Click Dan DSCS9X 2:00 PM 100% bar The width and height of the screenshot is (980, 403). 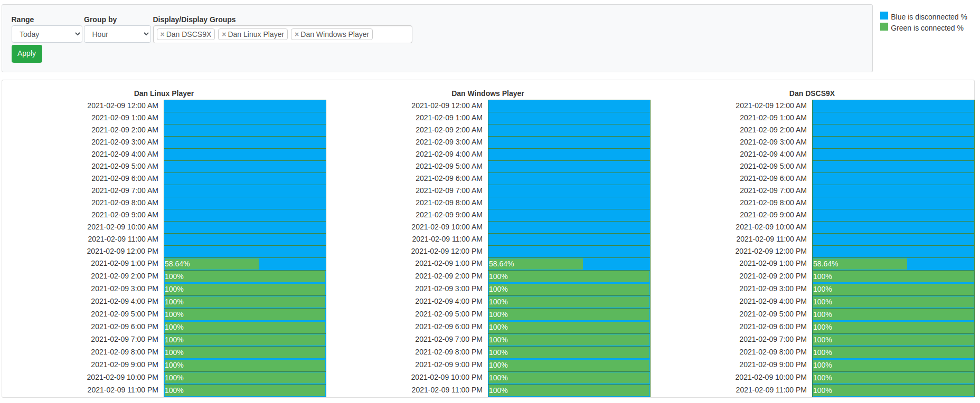893,276
